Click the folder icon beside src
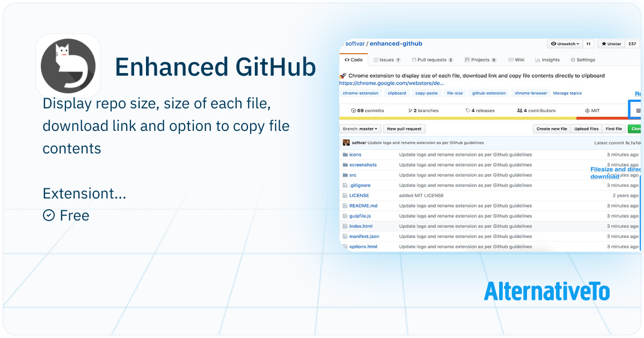The width and height of the screenshot is (644, 338). click(x=345, y=175)
